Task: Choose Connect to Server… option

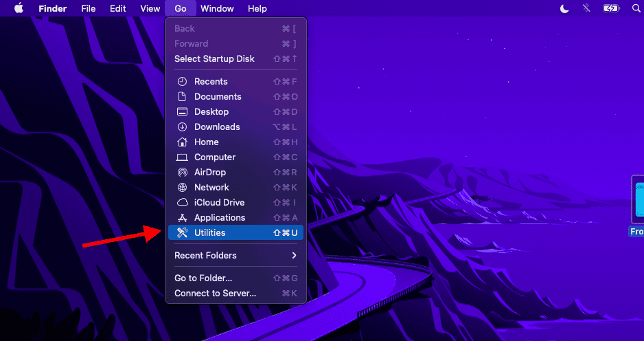Action: point(215,294)
